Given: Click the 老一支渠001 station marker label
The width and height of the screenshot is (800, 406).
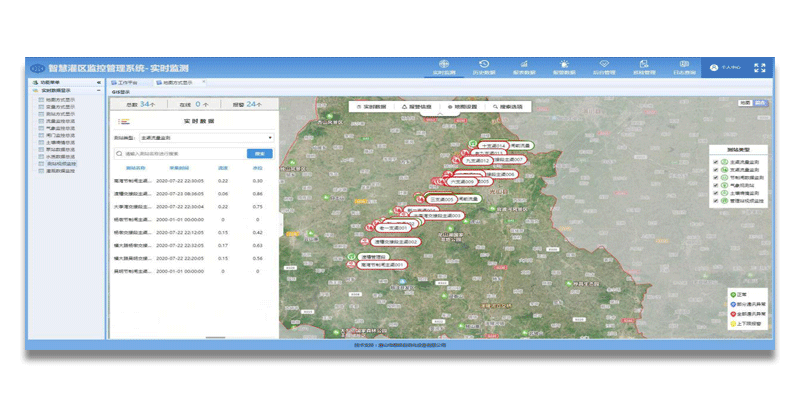Looking at the screenshot, I should click(x=393, y=228).
